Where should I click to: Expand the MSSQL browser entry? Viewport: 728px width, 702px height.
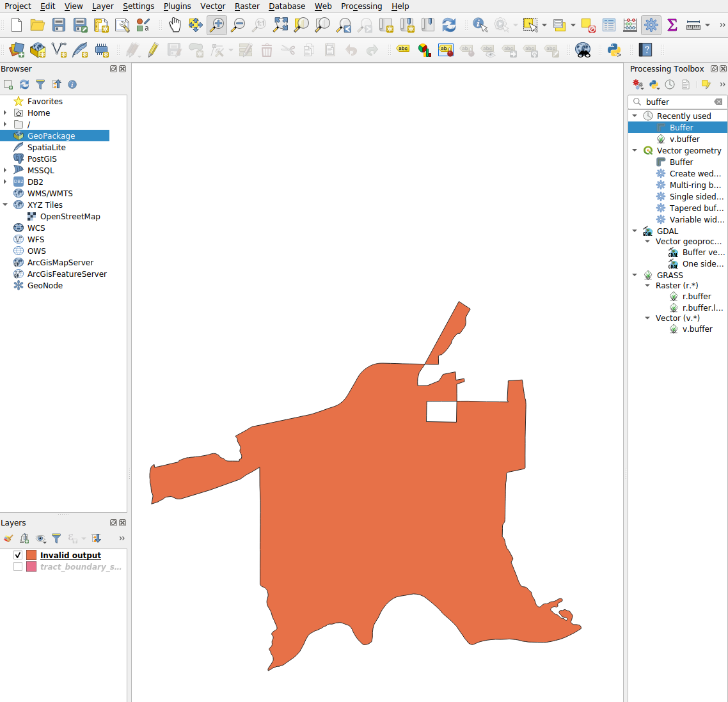click(5, 171)
